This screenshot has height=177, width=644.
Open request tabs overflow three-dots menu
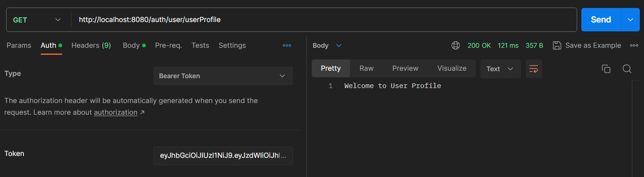point(287,45)
